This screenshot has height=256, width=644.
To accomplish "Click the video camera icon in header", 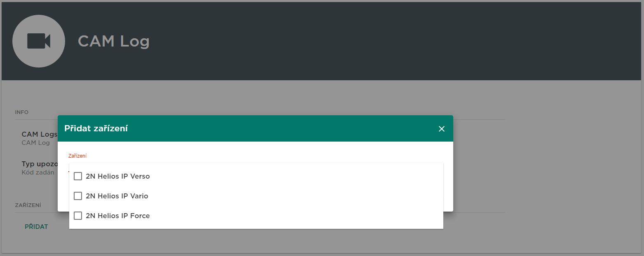I will click(x=39, y=41).
